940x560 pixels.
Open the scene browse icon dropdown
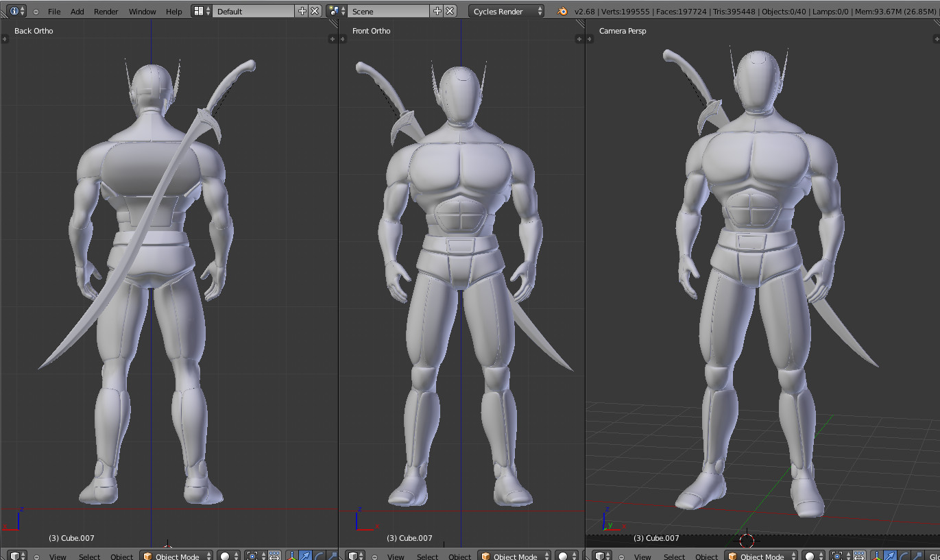pyautogui.click(x=337, y=11)
